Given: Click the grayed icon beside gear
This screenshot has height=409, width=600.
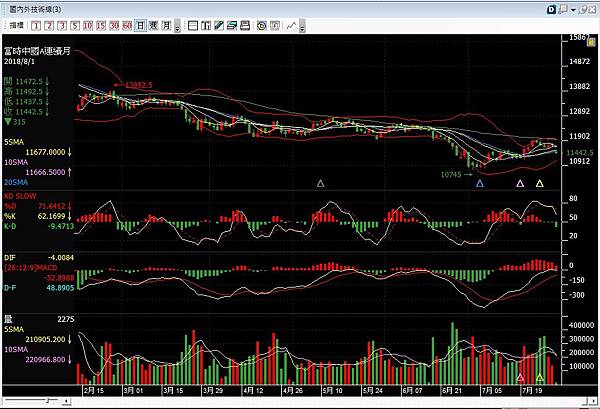Looking at the screenshot, I should coord(275,26).
